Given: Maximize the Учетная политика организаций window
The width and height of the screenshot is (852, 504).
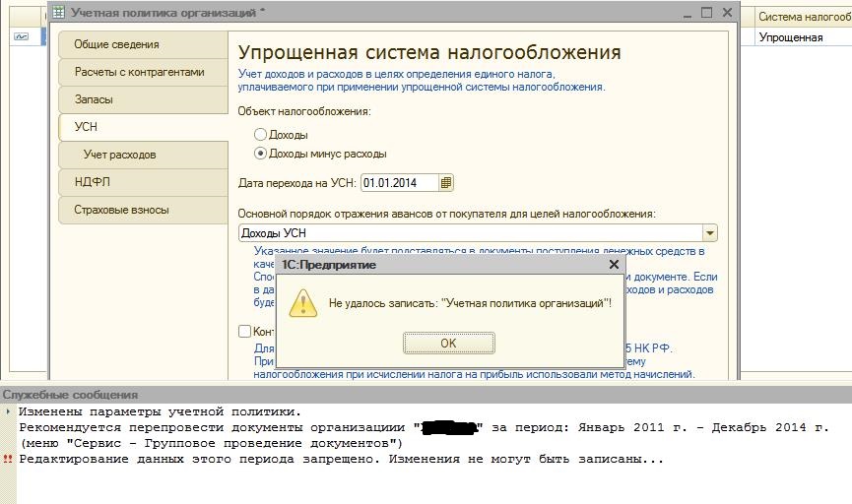Looking at the screenshot, I should pos(706,13).
